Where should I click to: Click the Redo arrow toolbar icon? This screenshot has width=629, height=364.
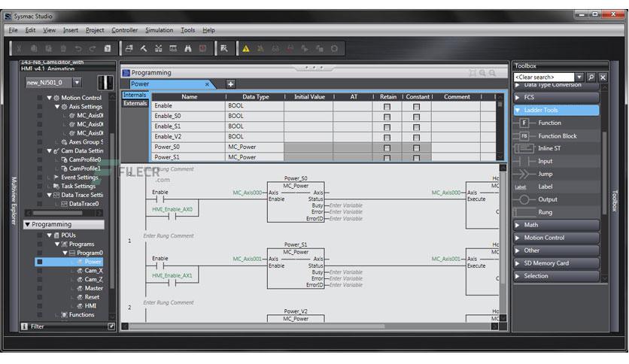[x=93, y=48]
